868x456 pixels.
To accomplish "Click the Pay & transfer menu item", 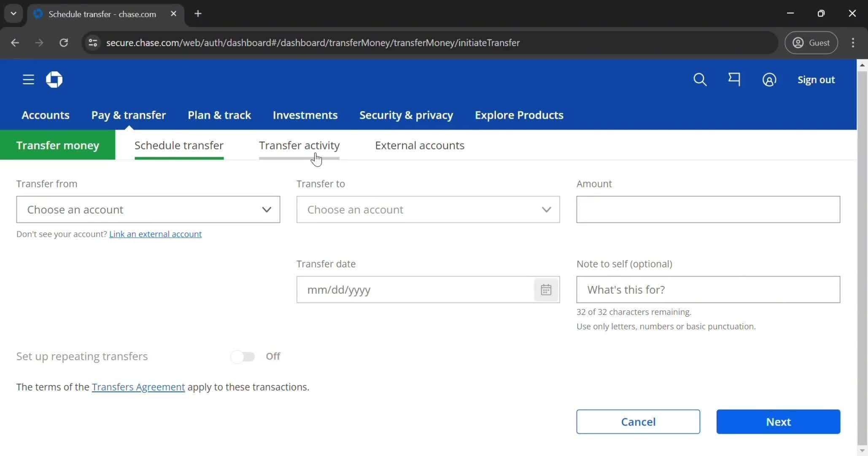I will point(129,115).
